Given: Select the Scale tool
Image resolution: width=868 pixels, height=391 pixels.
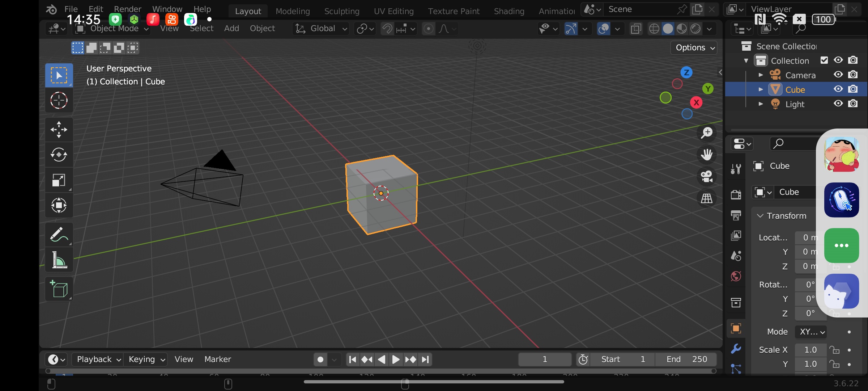Looking at the screenshot, I should tap(59, 180).
